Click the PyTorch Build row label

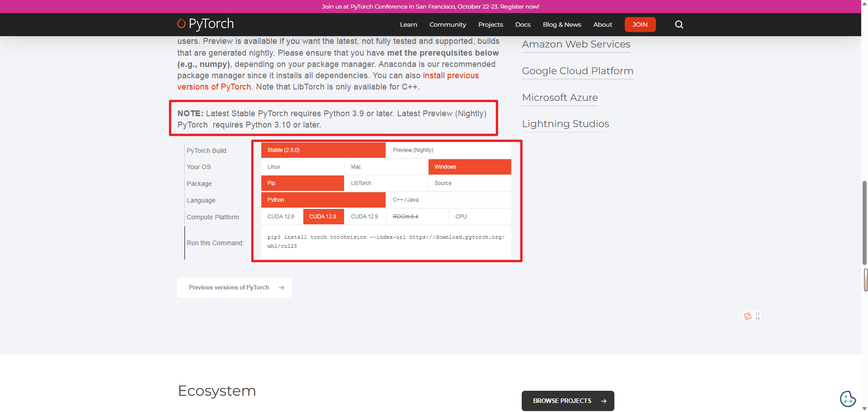(207, 151)
